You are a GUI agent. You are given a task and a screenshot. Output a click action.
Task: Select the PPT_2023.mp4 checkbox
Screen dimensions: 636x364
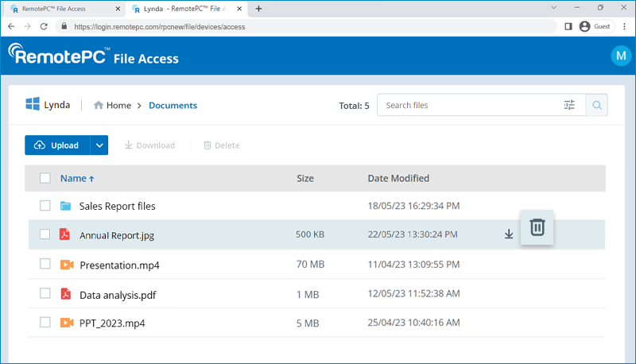(x=45, y=323)
